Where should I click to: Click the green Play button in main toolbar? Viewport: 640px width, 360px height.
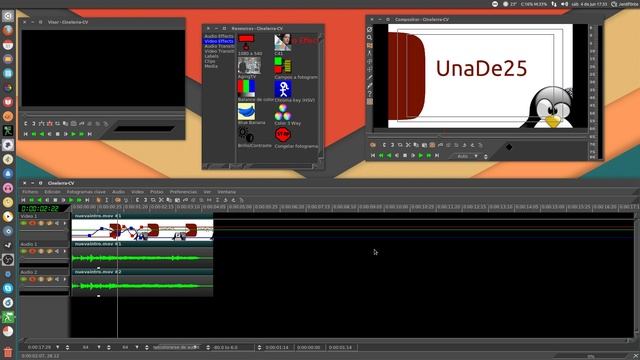click(71, 200)
